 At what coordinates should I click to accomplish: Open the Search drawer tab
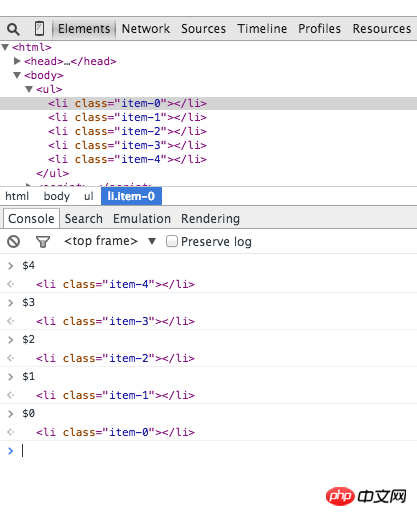pos(84,219)
